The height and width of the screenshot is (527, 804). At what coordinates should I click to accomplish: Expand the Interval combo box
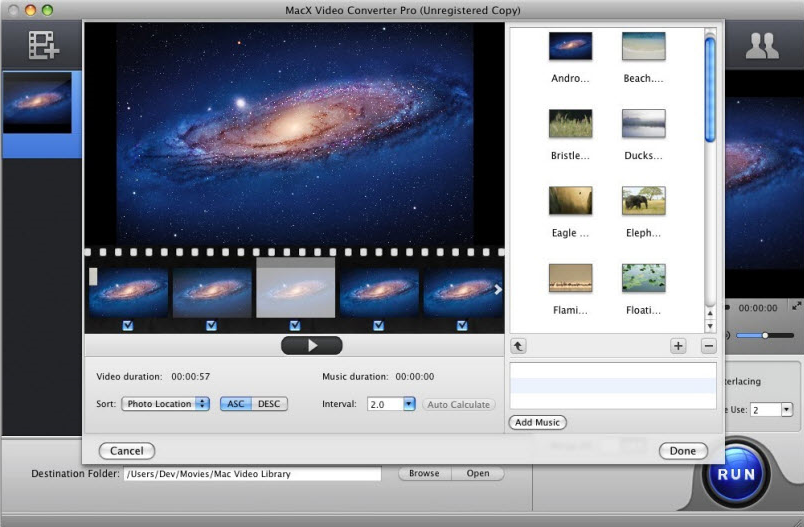[409, 404]
